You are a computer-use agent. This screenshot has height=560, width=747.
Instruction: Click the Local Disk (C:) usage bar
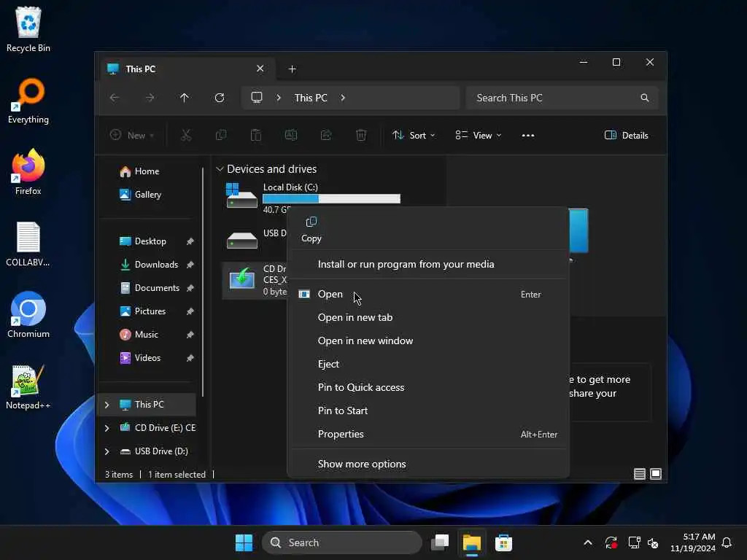pyautogui.click(x=331, y=199)
